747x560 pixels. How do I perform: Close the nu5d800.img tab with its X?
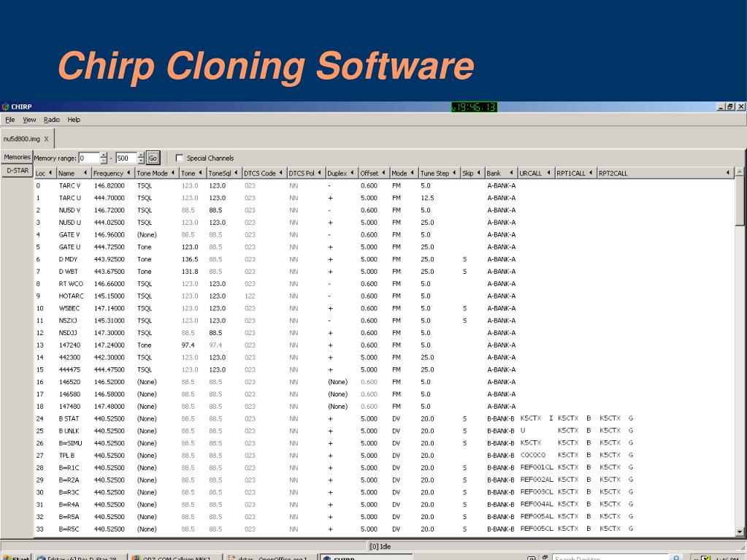click(46, 139)
